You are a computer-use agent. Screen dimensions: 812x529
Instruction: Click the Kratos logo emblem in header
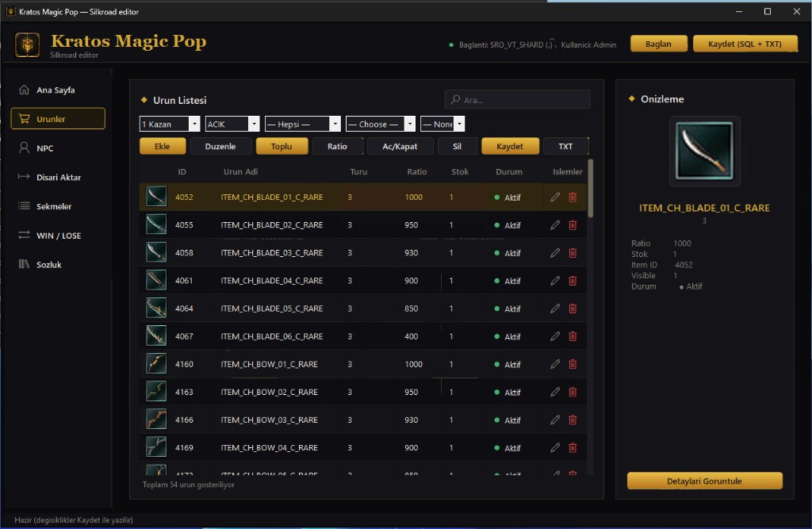point(28,44)
